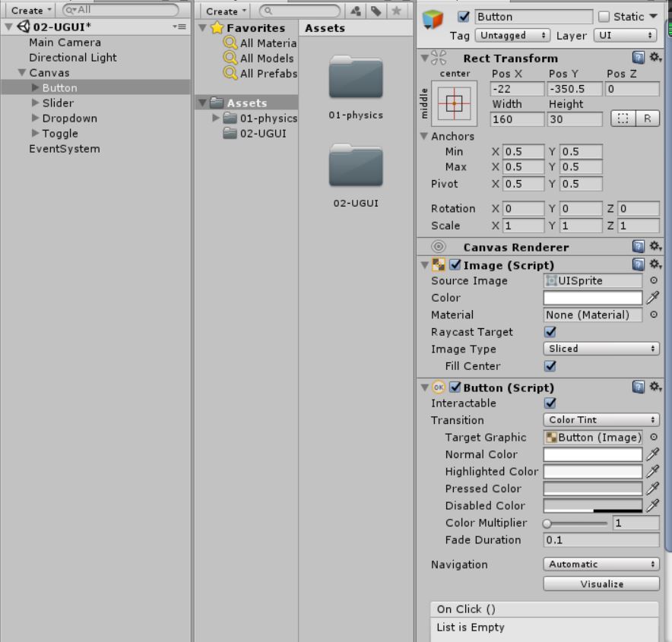Open Transition dropdown Color Tint
This screenshot has height=642, width=672.
point(601,419)
